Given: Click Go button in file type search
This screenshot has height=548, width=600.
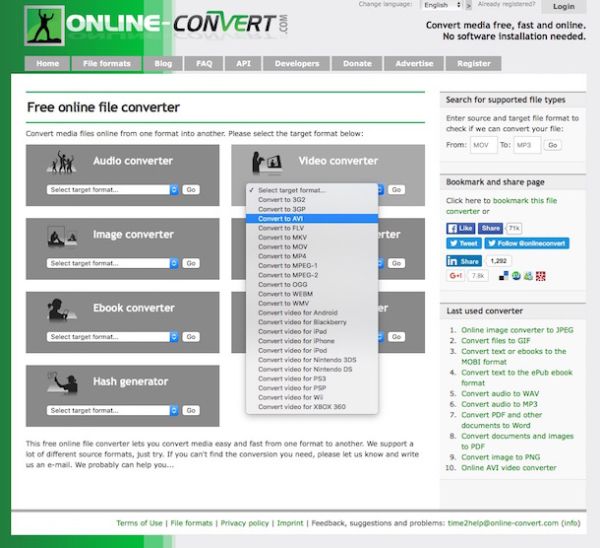Looking at the screenshot, I should tap(553, 145).
